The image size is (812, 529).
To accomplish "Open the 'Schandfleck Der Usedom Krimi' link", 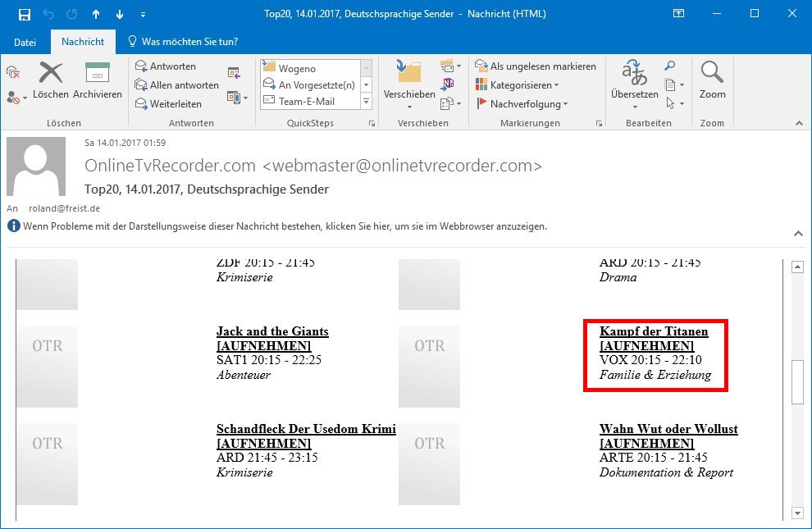I will [x=306, y=429].
